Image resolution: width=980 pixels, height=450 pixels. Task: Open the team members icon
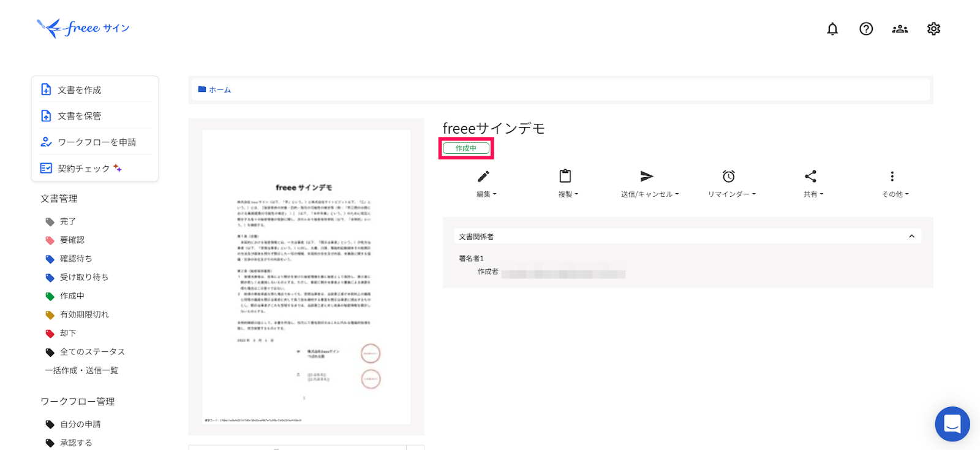tap(900, 29)
